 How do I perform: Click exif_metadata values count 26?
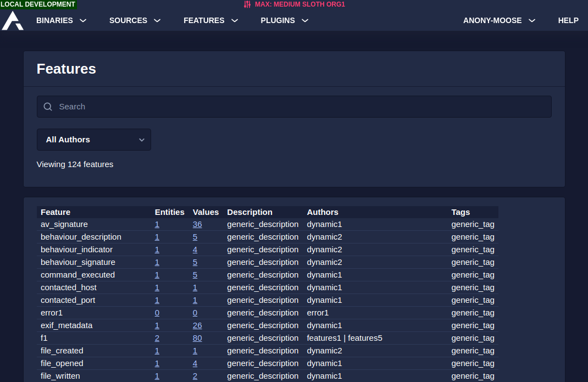coord(197,325)
